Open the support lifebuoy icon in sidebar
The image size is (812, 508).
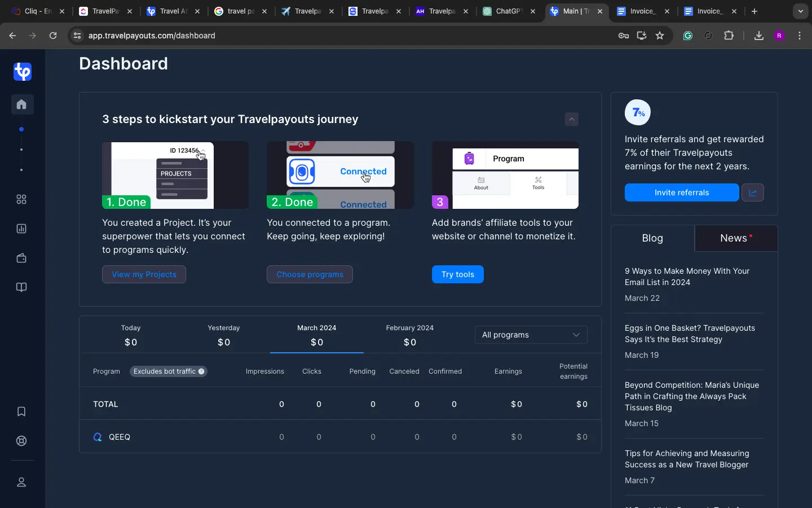click(x=21, y=441)
